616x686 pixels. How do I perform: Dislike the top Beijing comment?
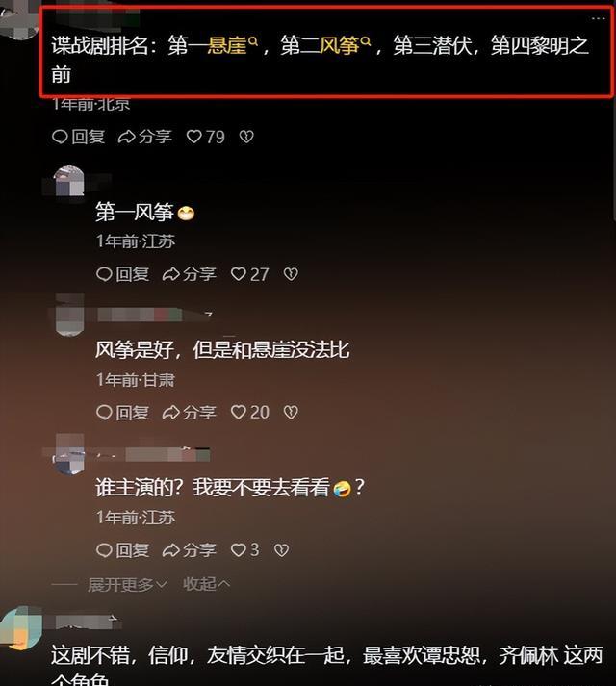(x=246, y=137)
